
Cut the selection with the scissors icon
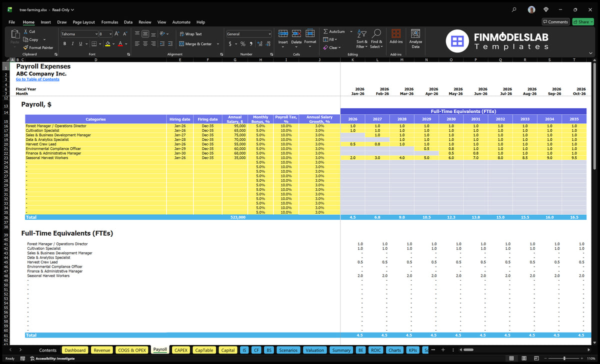pyautogui.click(x=25, y=31)
